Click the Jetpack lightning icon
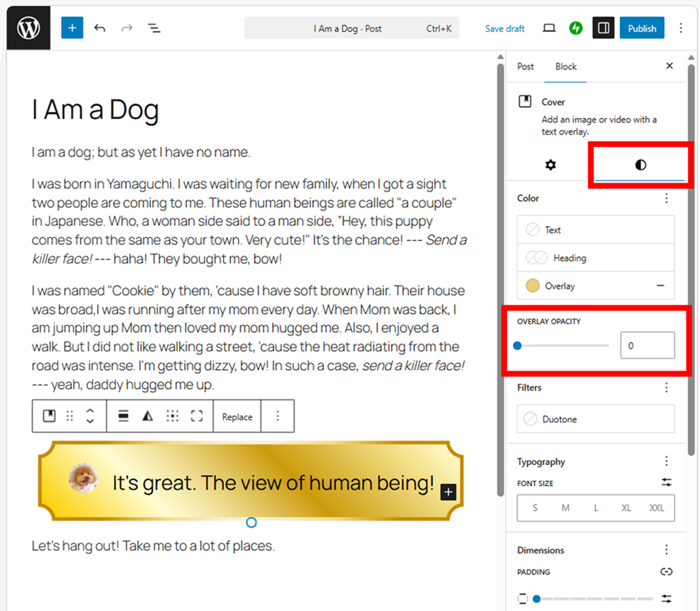The width and height of the screenshot is (700, 611). 576,28
